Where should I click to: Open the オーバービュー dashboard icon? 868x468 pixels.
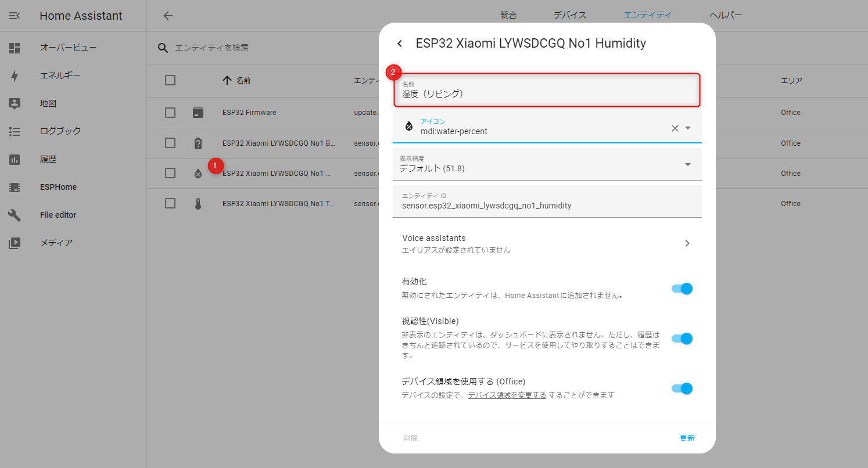15,48
